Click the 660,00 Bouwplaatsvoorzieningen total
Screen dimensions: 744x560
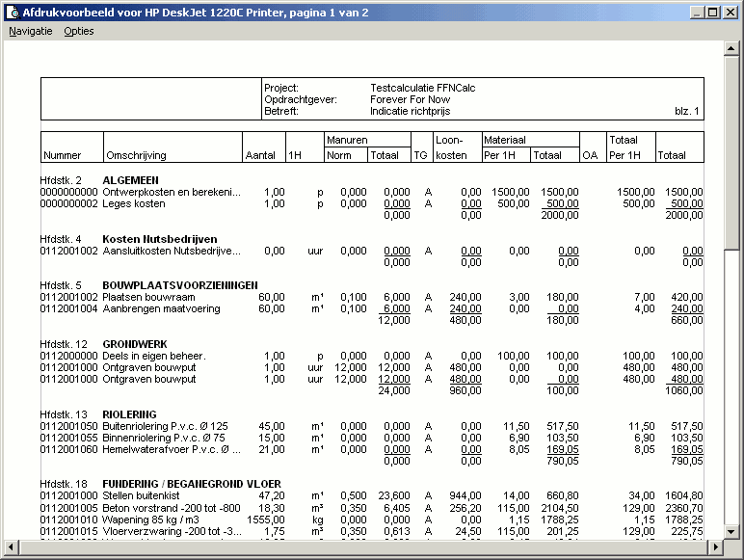[x=686, y=320]
